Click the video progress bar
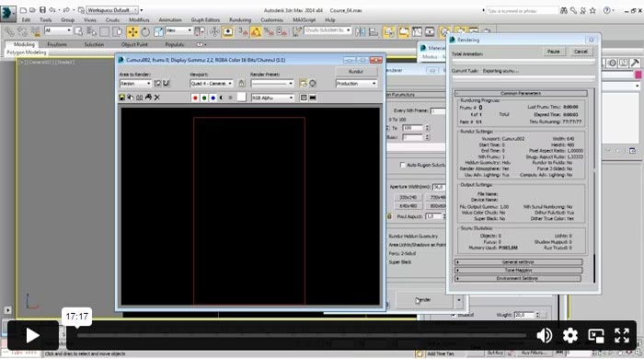The image size is (644, 359). tap(302, 335)
